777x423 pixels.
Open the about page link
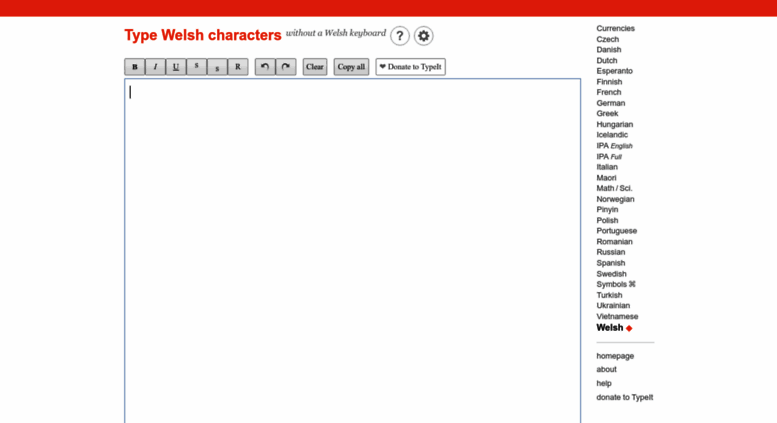pyautogui.click(x=607, y=370)
